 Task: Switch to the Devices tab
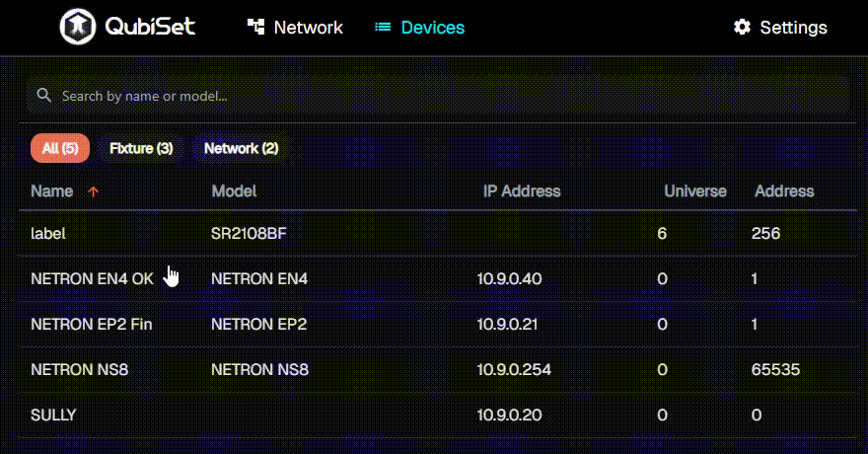coord(432,28)
